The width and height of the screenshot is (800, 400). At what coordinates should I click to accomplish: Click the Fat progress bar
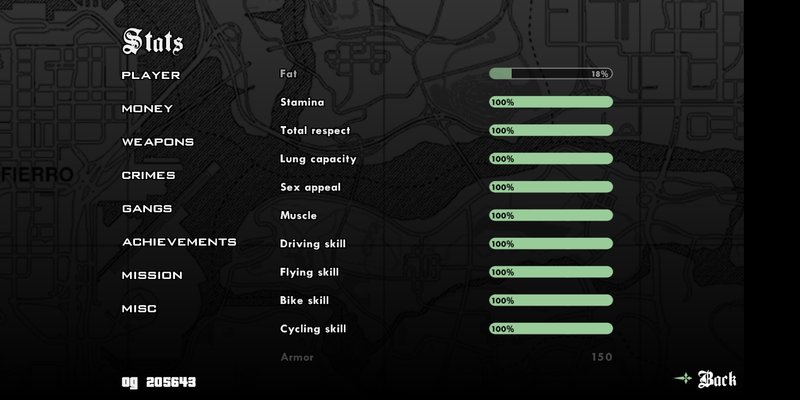tap(550, 74)
